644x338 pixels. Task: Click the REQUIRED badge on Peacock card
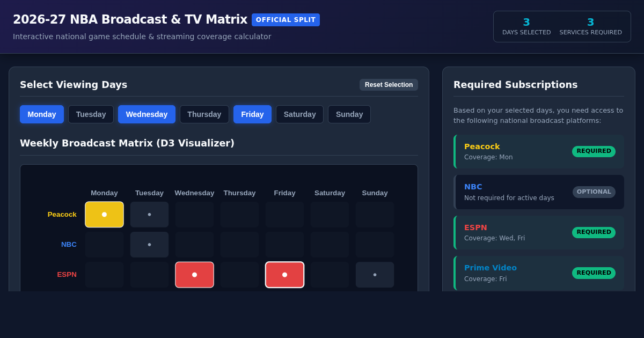tap(594, 151)
